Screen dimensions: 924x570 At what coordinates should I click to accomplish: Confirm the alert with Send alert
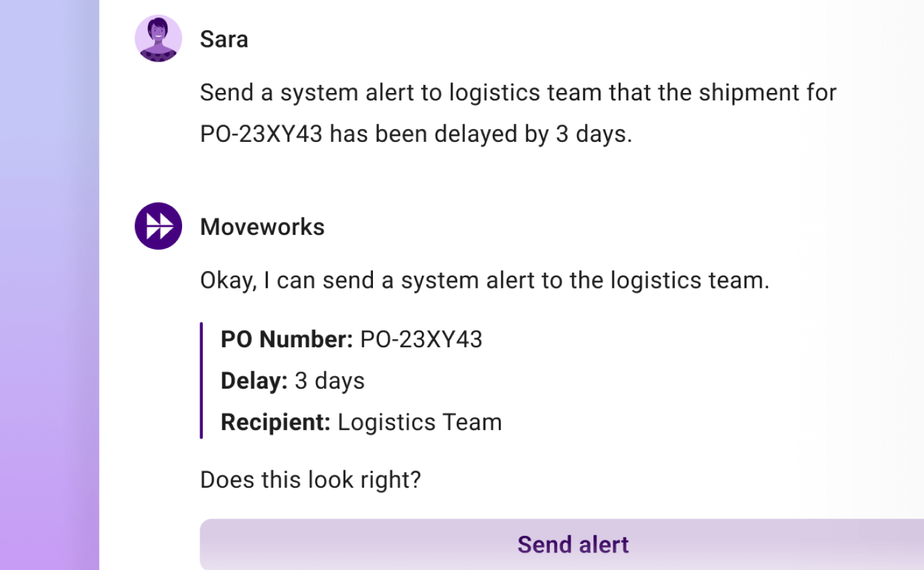click(x=572, y=544)
